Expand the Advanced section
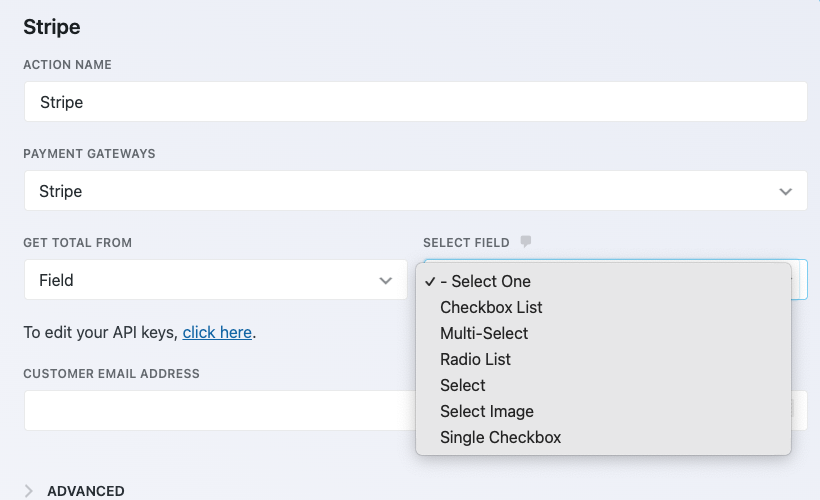The width and height of the screenshot is (820, 500). (74, 491)
